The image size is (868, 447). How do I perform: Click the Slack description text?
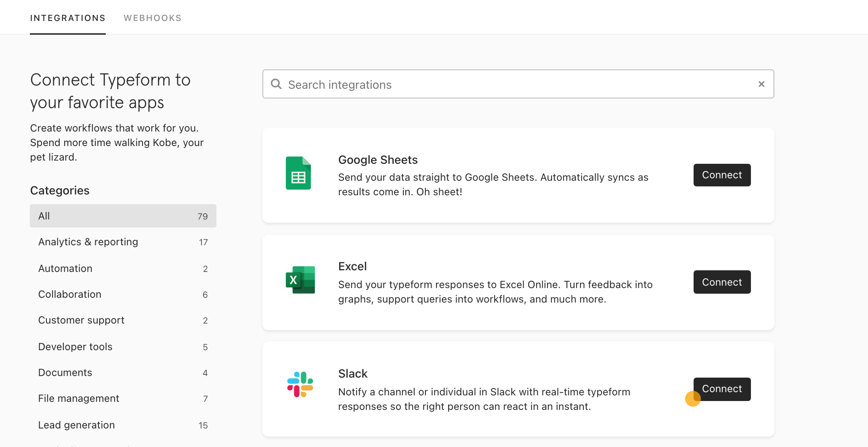(x=484, y=399)
